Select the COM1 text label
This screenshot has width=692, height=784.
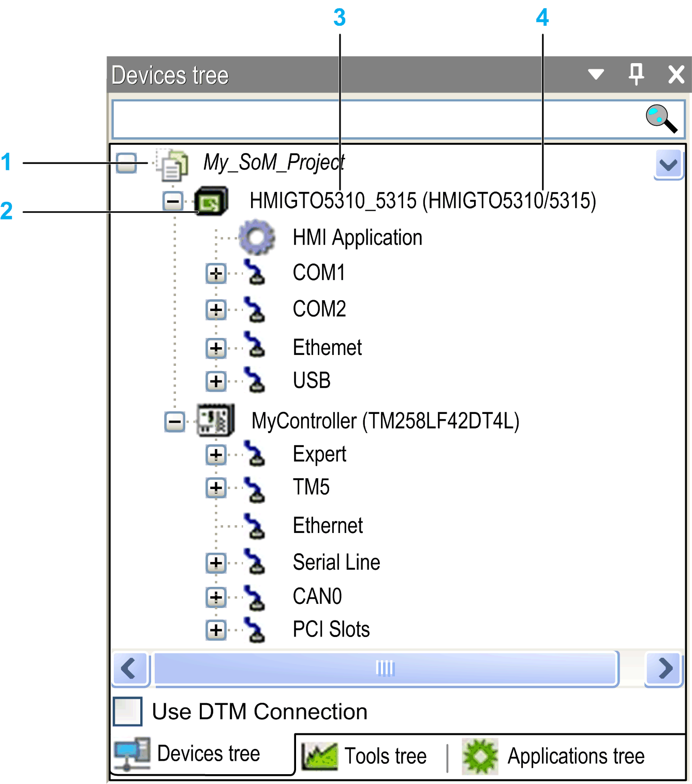pos(319,273)
